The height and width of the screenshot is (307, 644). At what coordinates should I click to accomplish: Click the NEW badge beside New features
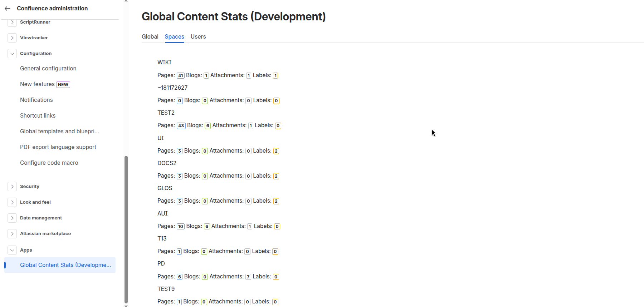63,85
